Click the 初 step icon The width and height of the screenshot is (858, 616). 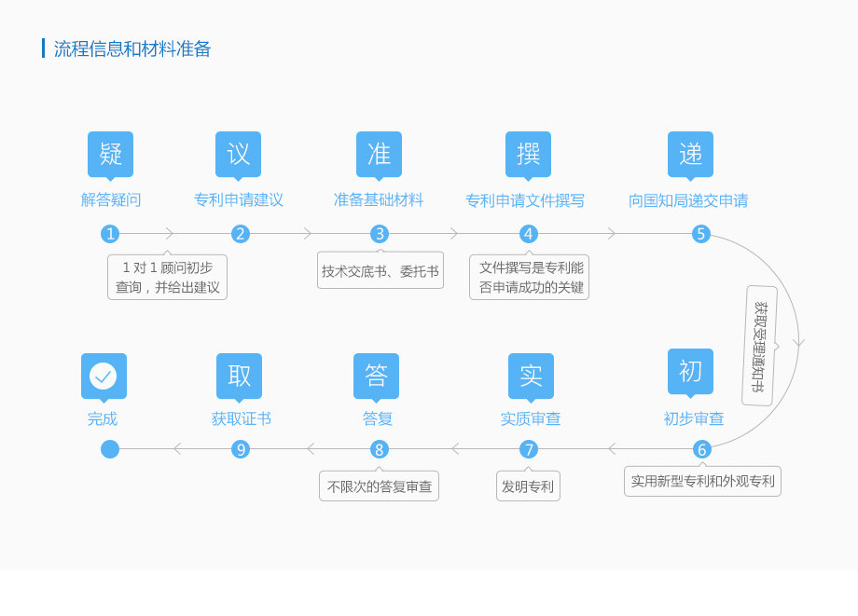point(690,372)
